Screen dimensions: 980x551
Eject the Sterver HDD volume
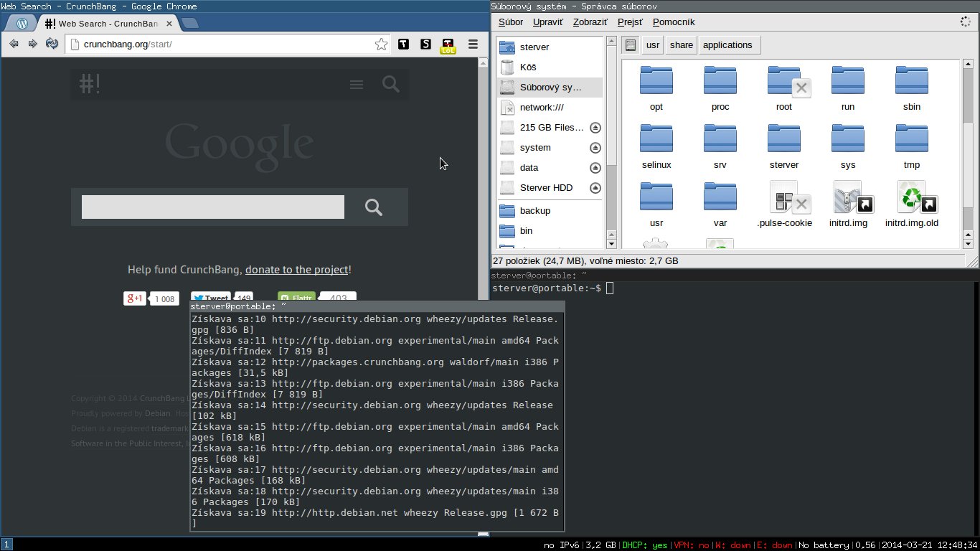point(595,188)
